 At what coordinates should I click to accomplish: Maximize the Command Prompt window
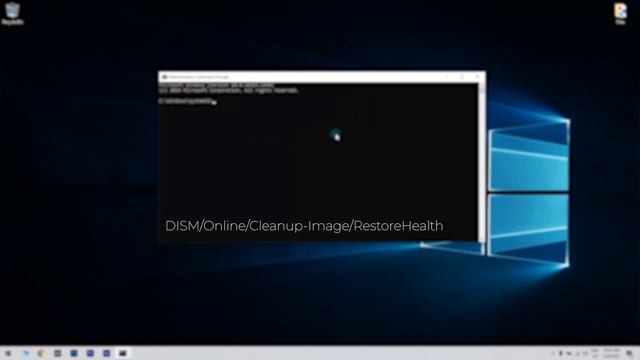[462, 77]
